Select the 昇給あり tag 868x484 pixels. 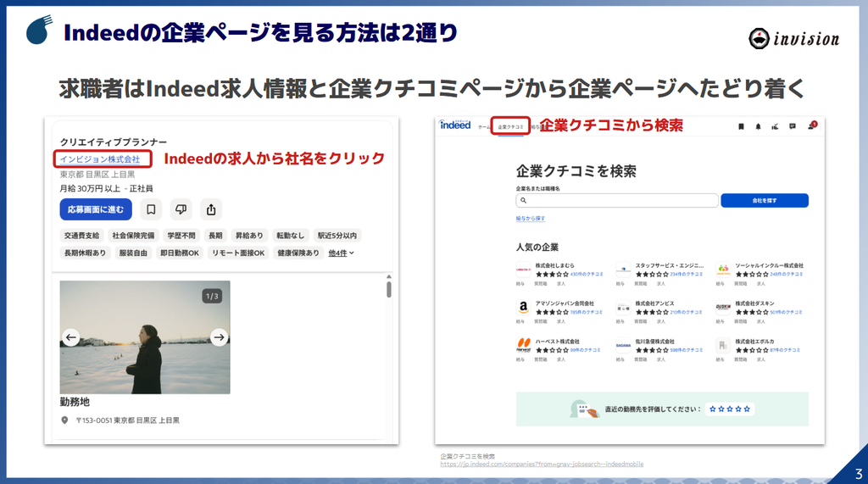coord(249,236)
